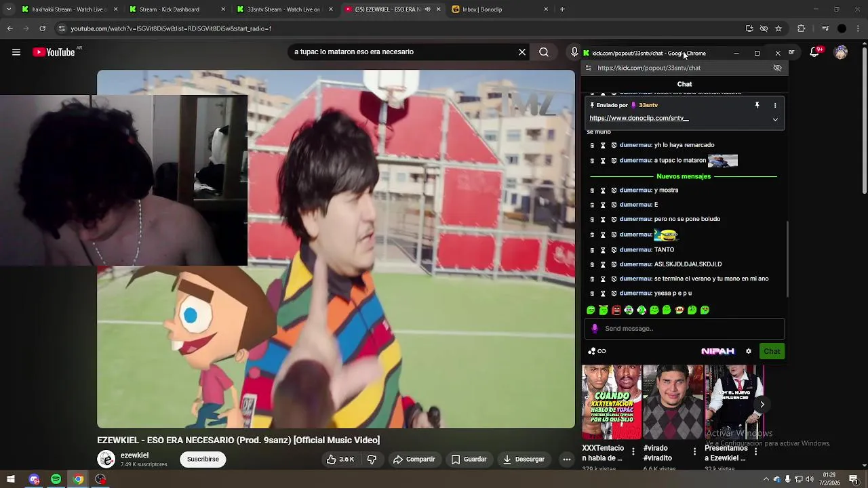868x488 pixels.
Task: Show next shelf videos with right chevron
Action: 762,405
